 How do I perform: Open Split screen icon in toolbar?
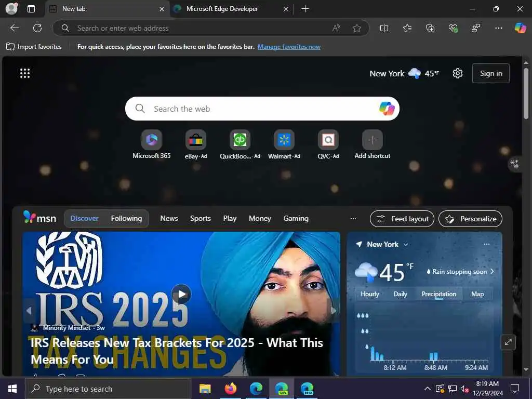pyautogui.click(x=384, y=28)
